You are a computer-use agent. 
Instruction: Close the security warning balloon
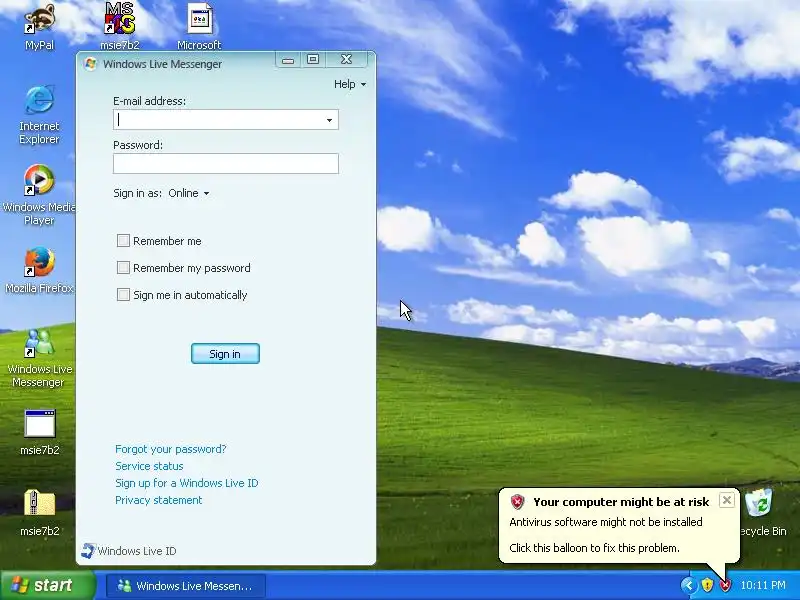[x=727, y=500]
